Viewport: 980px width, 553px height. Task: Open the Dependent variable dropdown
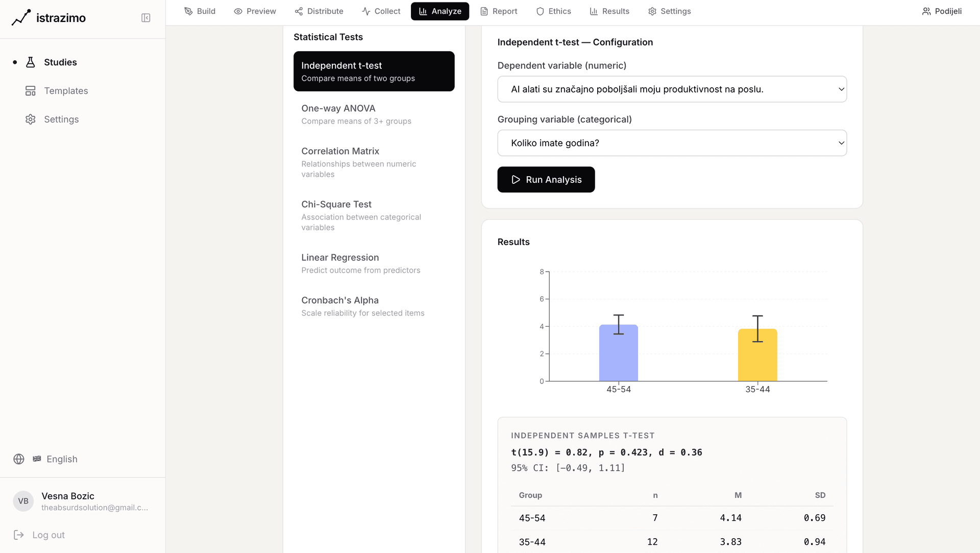coord(672,89)
